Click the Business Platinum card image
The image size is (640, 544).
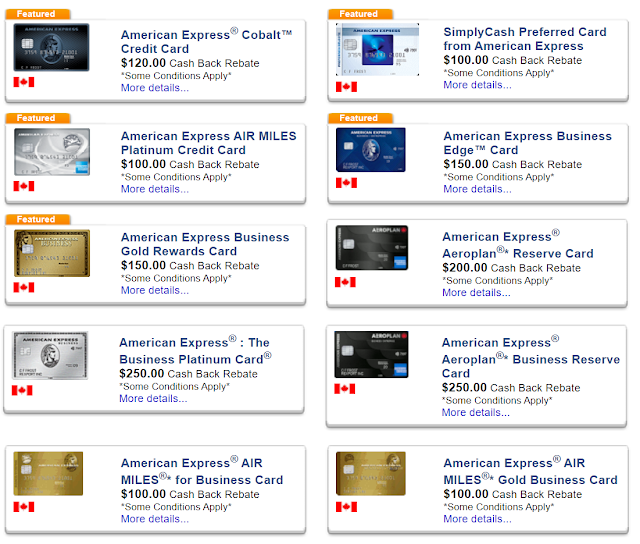pos(50,355)
